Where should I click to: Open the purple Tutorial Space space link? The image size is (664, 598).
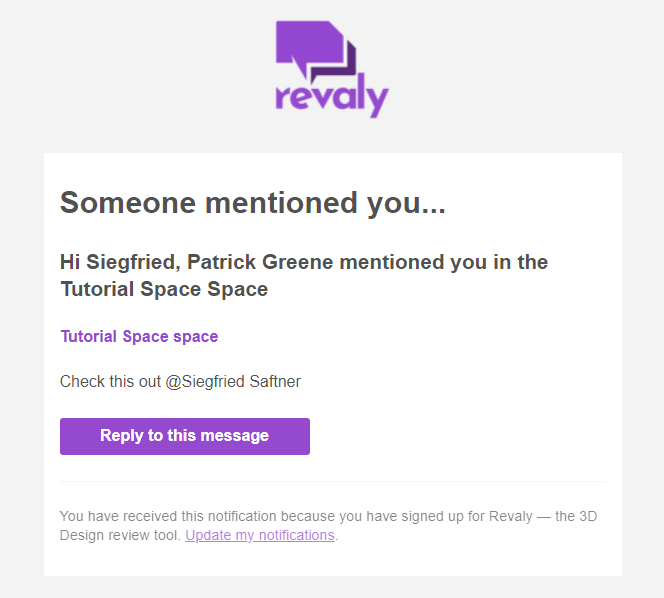click(x=139, y=336)
